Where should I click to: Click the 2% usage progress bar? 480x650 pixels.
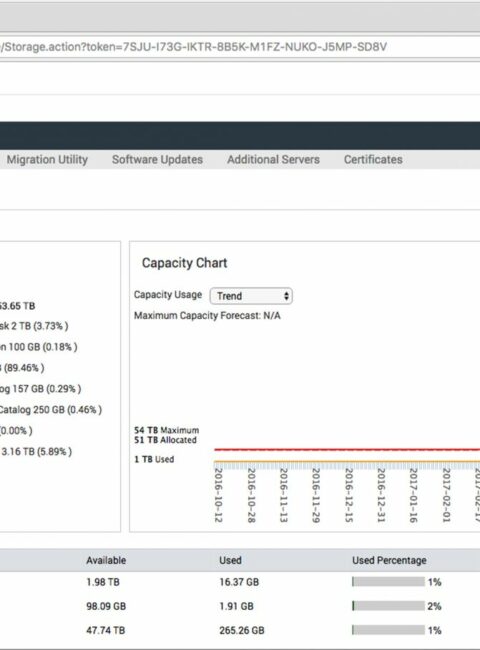(388, 606)
